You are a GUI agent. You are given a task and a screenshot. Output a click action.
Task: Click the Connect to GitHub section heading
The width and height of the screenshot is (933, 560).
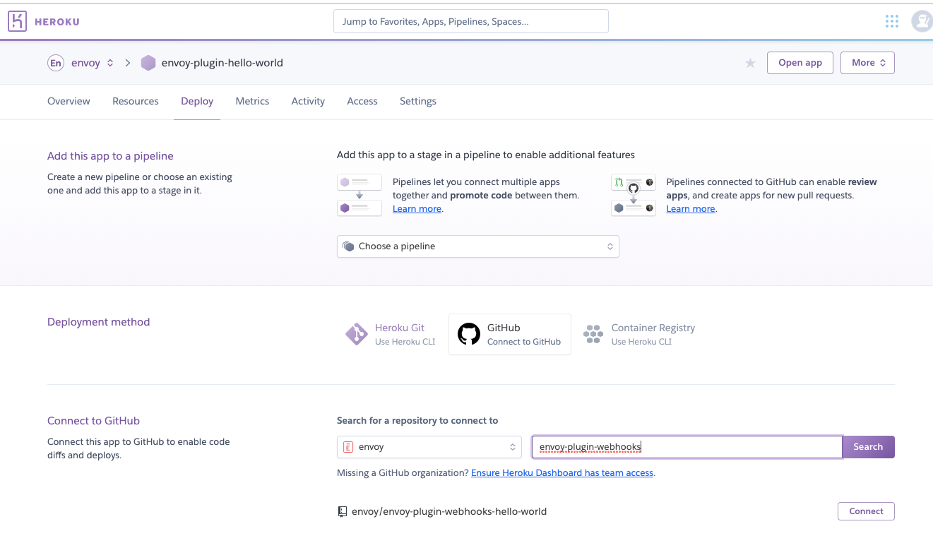tap(93, 421)
